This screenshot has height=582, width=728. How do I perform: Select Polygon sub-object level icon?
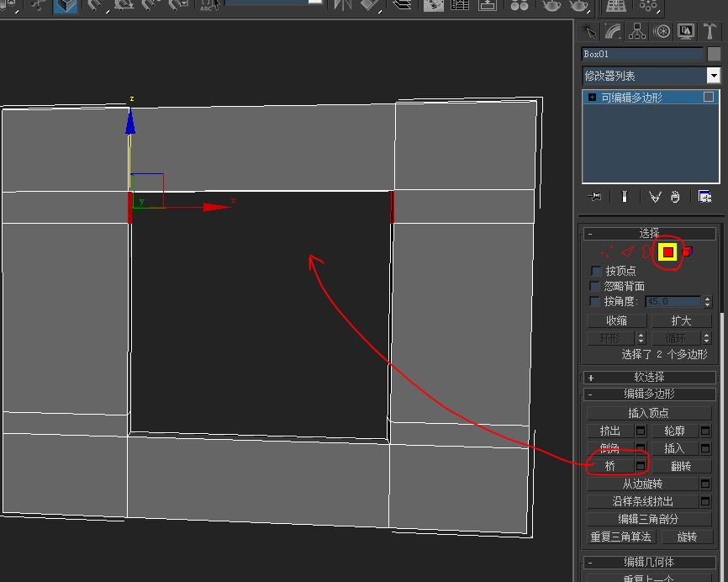point(667,252)
